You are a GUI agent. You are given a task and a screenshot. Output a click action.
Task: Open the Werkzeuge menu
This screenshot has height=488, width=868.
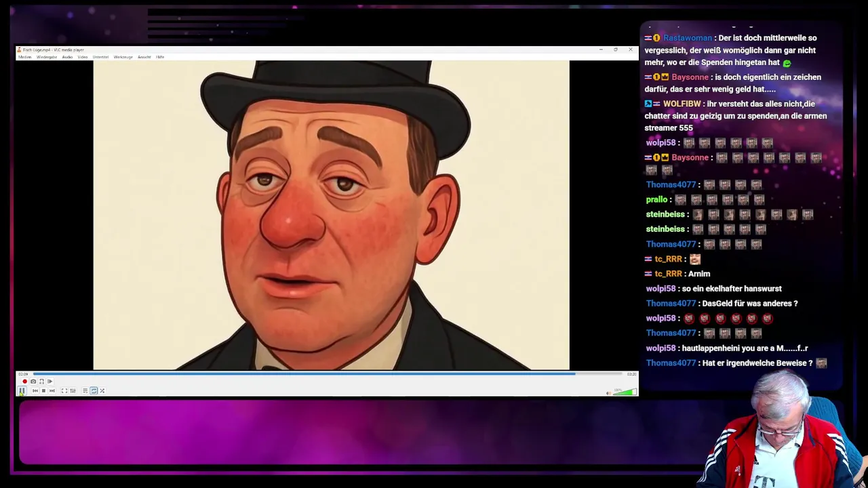[x=123, y=57]
